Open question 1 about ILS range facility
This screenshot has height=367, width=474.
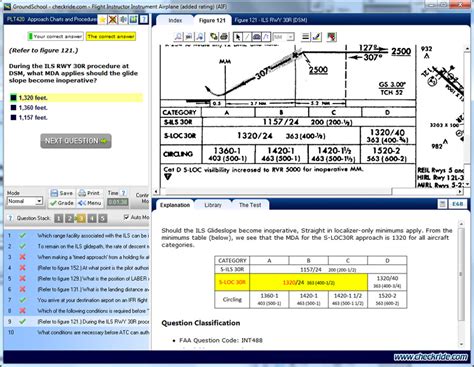coord(77,236)
